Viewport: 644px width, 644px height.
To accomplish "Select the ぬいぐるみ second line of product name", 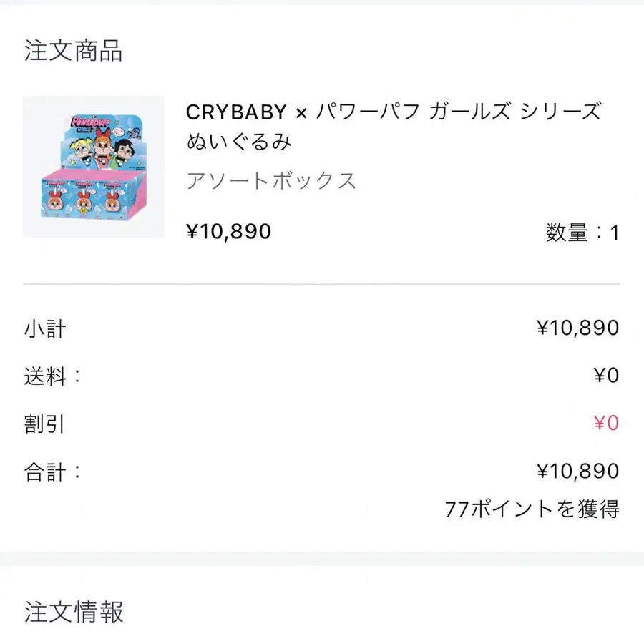I will click(x=239, y=142).
